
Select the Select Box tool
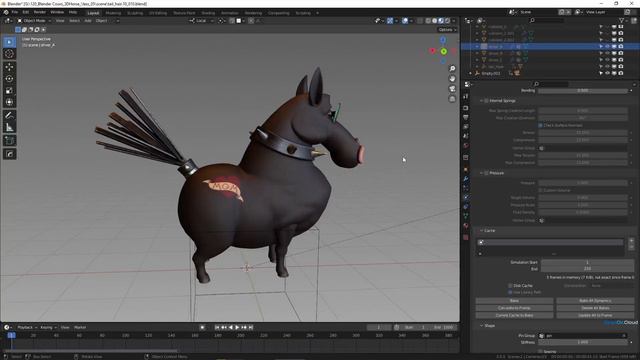tap(9, 42)
